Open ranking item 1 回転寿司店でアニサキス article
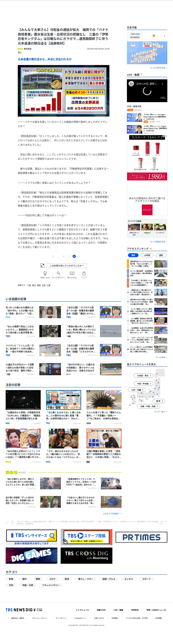The height and width of the screenshot is (644, 173). click(x=147, y=264)
